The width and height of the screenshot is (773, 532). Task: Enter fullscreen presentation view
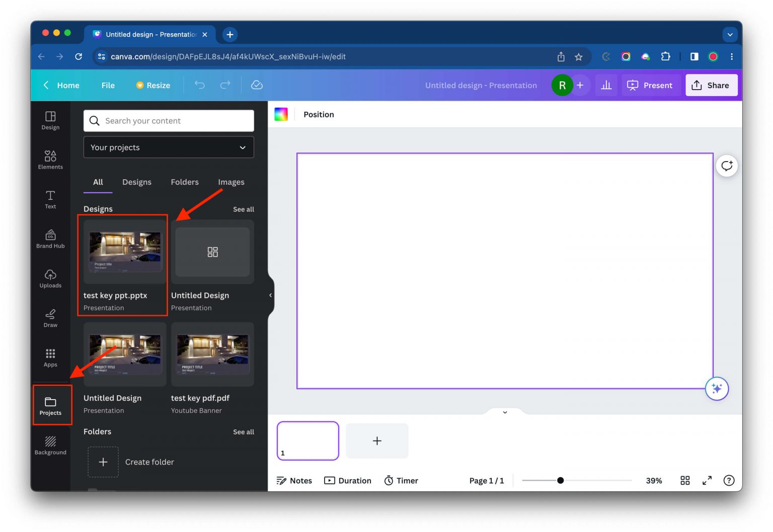coord(707,480)
